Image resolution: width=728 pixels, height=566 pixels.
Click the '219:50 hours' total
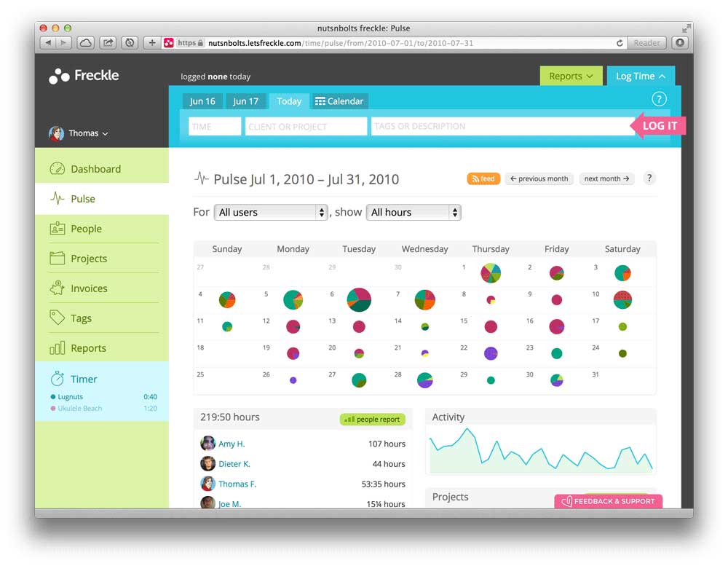[230, 417]
